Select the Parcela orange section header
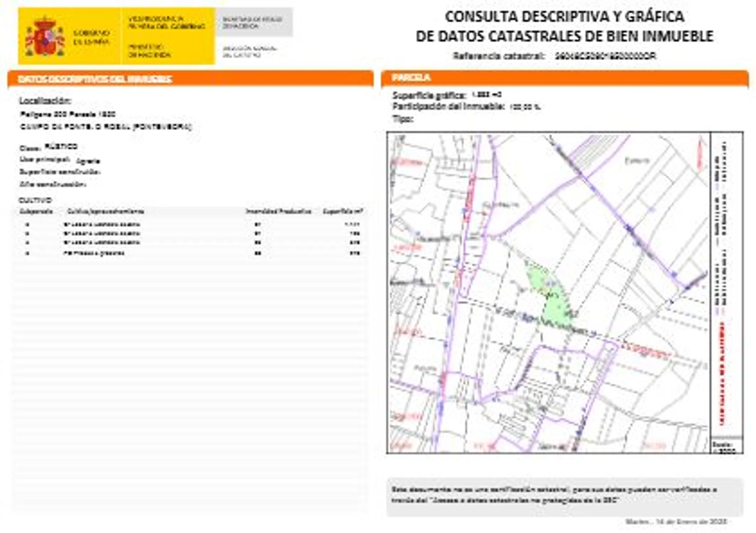 (411, 77)
